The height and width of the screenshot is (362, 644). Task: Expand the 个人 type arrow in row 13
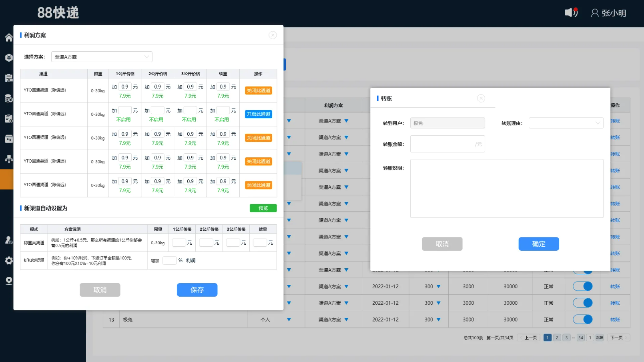point(289,320)
